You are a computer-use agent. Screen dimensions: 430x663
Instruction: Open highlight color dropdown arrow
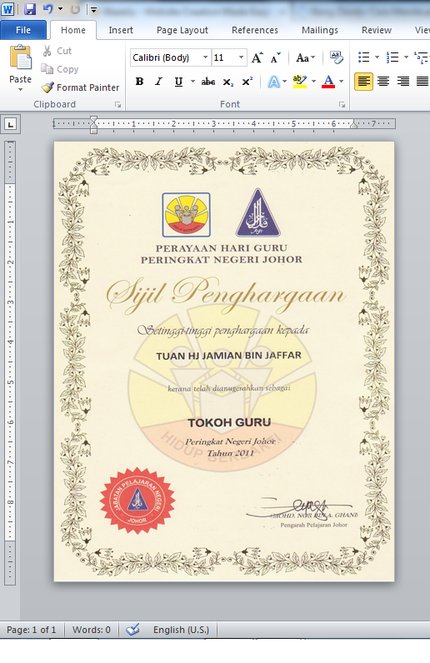pos(314,81)
